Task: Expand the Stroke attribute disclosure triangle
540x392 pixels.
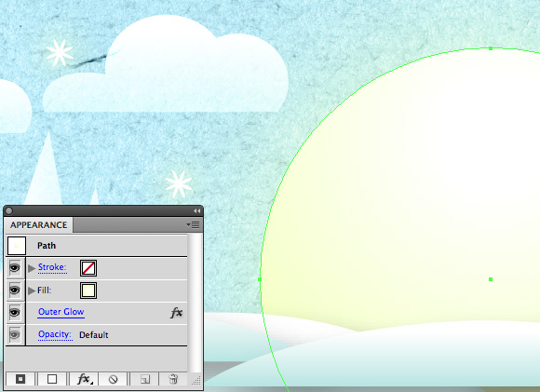Action: 32,268
